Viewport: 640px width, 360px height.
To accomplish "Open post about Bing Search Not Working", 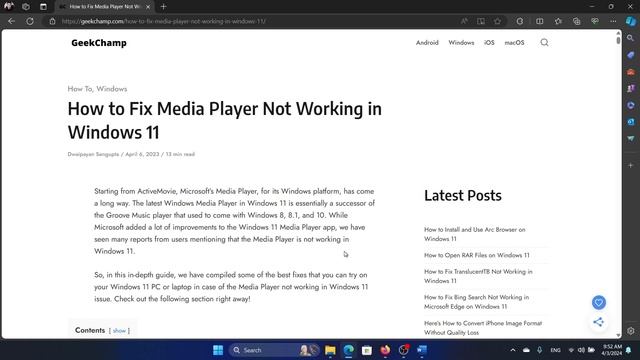I will click(476, 302).
